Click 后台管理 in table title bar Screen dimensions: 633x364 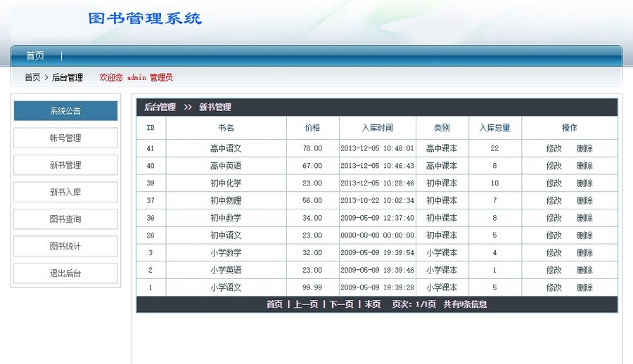point(160,108)
